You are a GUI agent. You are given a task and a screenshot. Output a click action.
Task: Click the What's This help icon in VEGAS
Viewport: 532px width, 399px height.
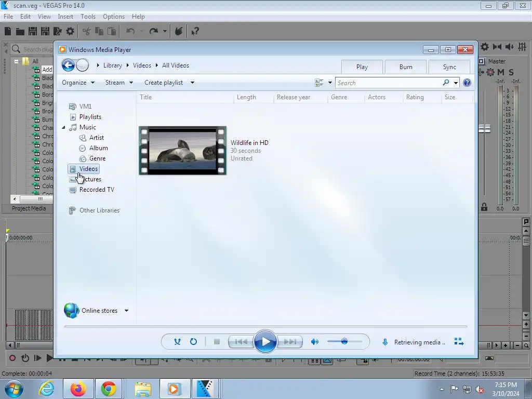tap(195, 32)
